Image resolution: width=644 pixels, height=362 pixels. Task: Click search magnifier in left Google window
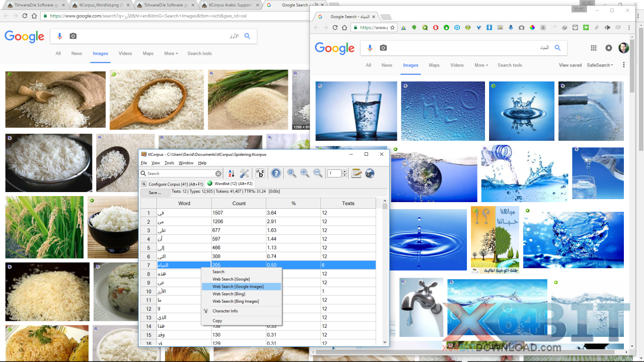click(x=247, y=36)
